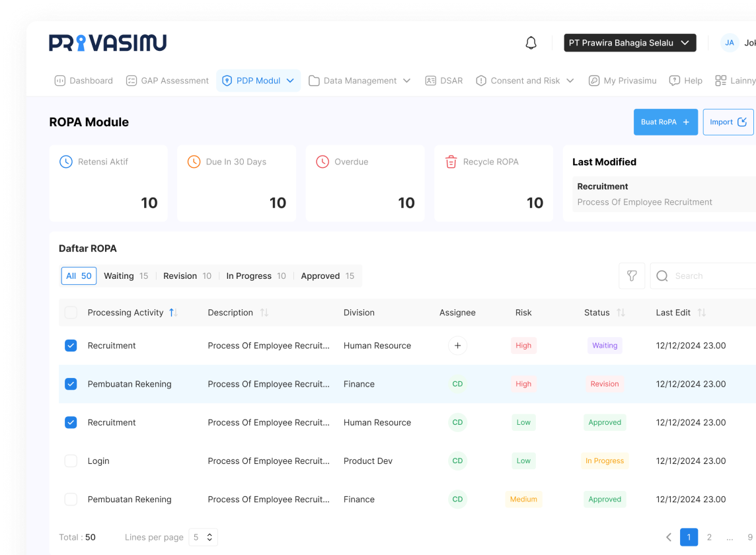This screenshot has width=756, height=555.
Task: Expand the PDP Modul chevron
Action: 290,81
